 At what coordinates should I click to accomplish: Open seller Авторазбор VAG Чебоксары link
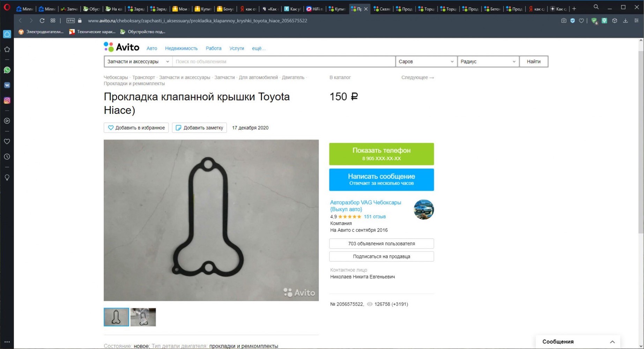pos(365,206)
